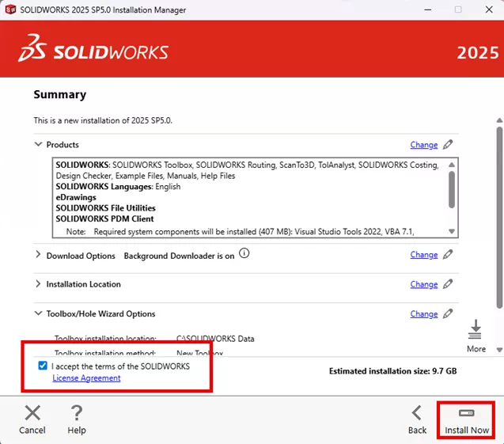Click the Change link for Products

(423, 145)
